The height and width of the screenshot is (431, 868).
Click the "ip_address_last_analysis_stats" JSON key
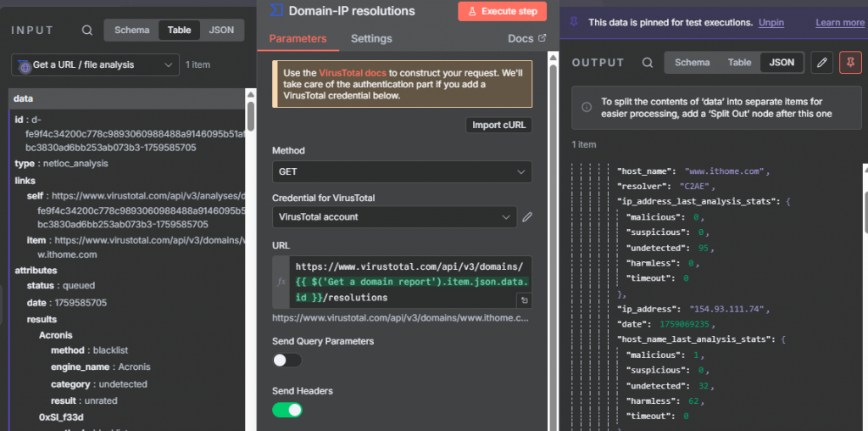[697, 202]
